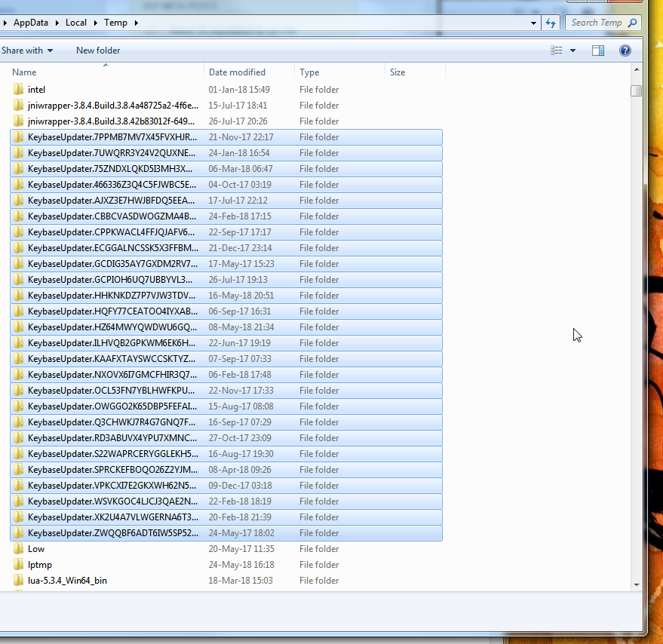Image resolution: width=663 pixels, height=644 pixels.
Task: Click the scrollbar down arrow
Action: pyautogui.click(x=637, y=585)
